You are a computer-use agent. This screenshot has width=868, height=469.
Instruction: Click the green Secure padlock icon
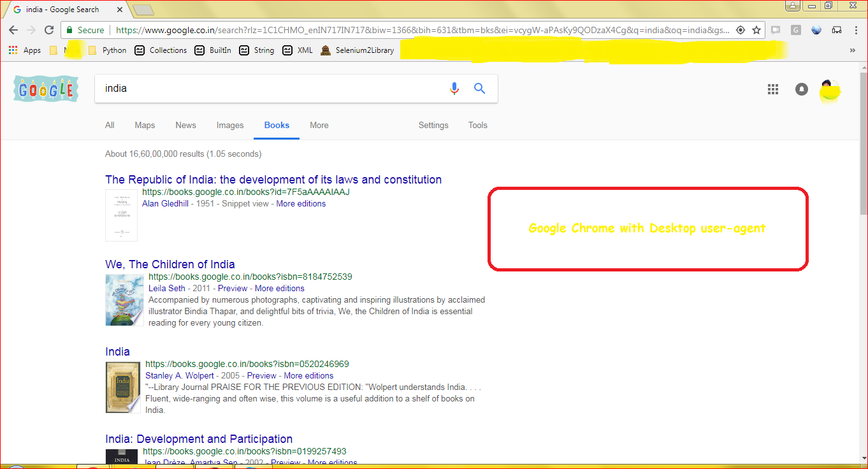pos(69,30)
